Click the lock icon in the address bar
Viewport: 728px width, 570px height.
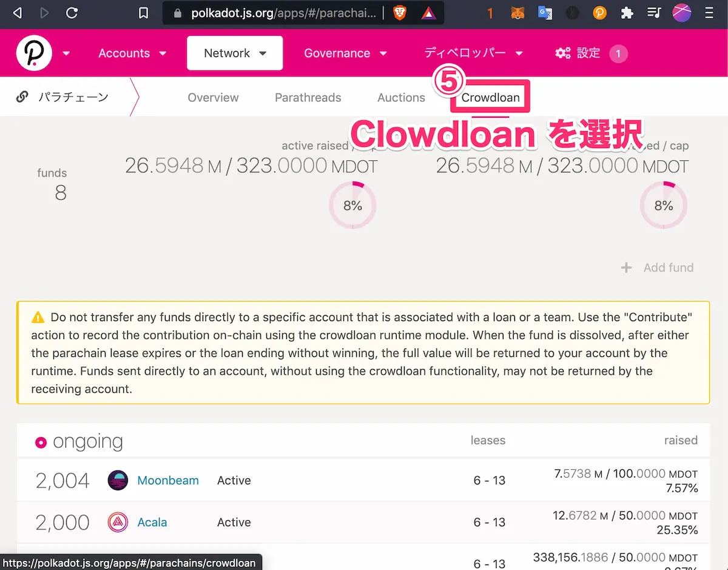(178, 13)
